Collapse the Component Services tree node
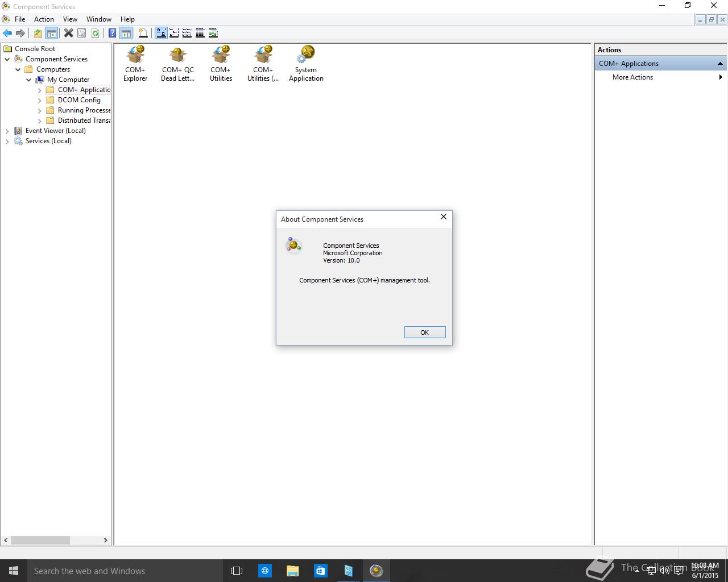Viewport: 728px width, 582px height. coord(7,59)
